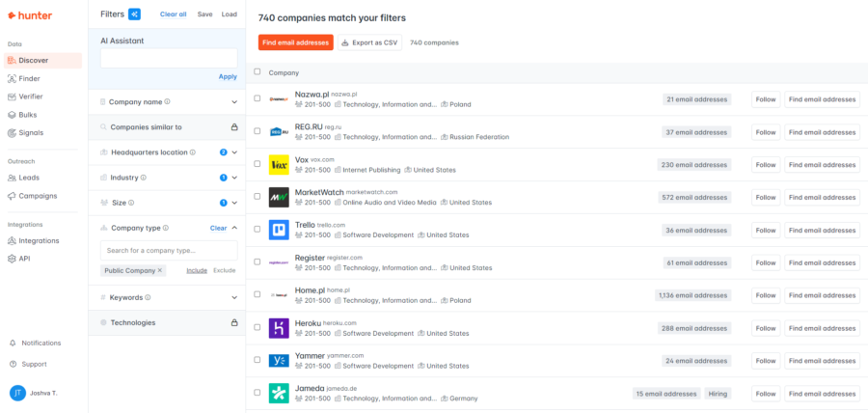
Task: Click info icon beside Size
Action: [131, 204]
